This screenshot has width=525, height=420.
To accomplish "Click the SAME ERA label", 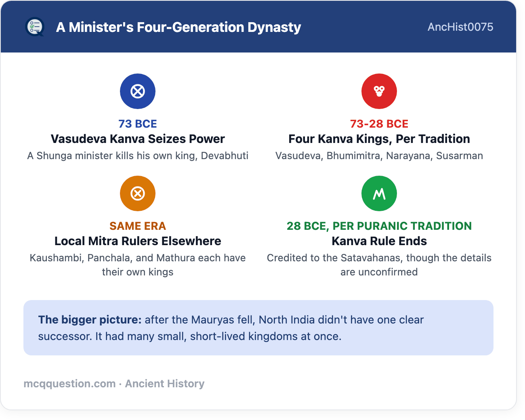I will coord(138,226).
